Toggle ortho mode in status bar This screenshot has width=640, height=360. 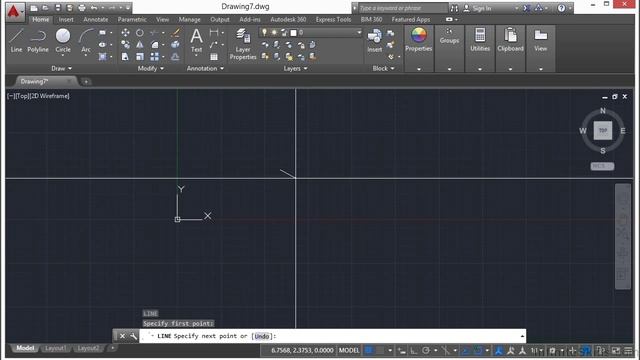coord(413,350)
